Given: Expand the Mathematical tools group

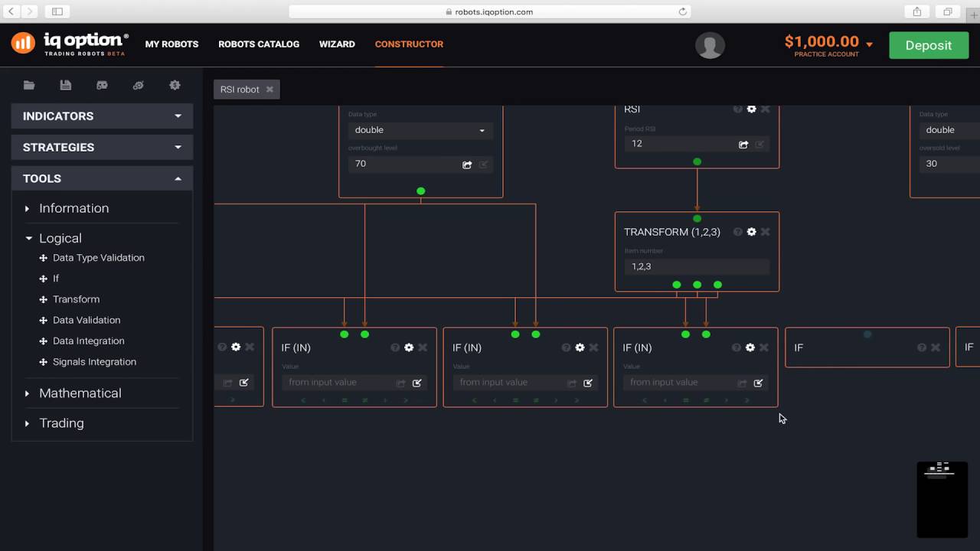Looking at the screenshot, I should (x=80, y=393).
